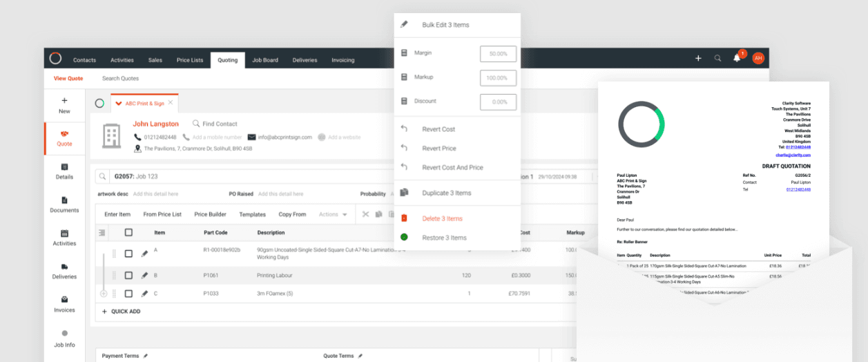Open the Sales menu
868x362 pixels.
[155, 60]
